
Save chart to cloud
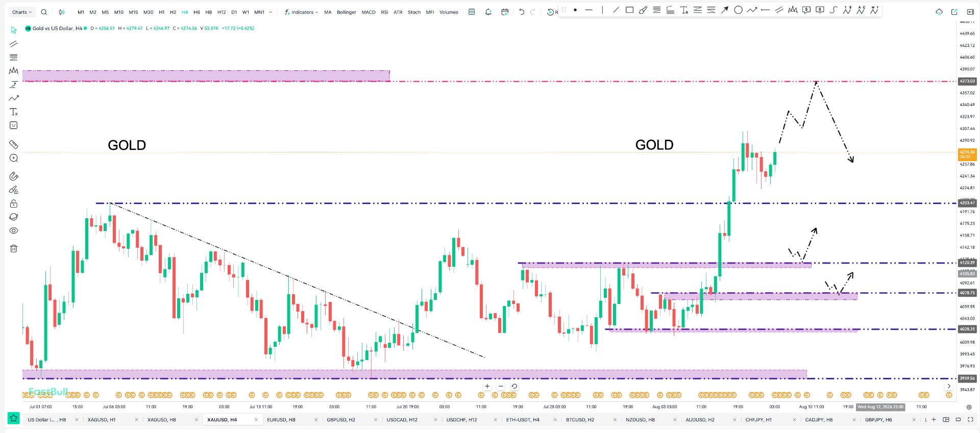pyautogui.click(x=939, y=12)
